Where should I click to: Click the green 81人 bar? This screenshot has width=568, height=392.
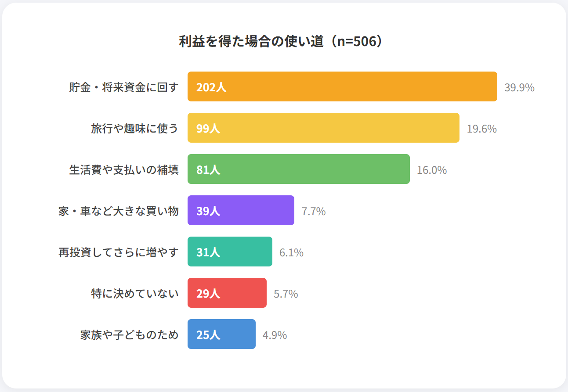point(299,169)
